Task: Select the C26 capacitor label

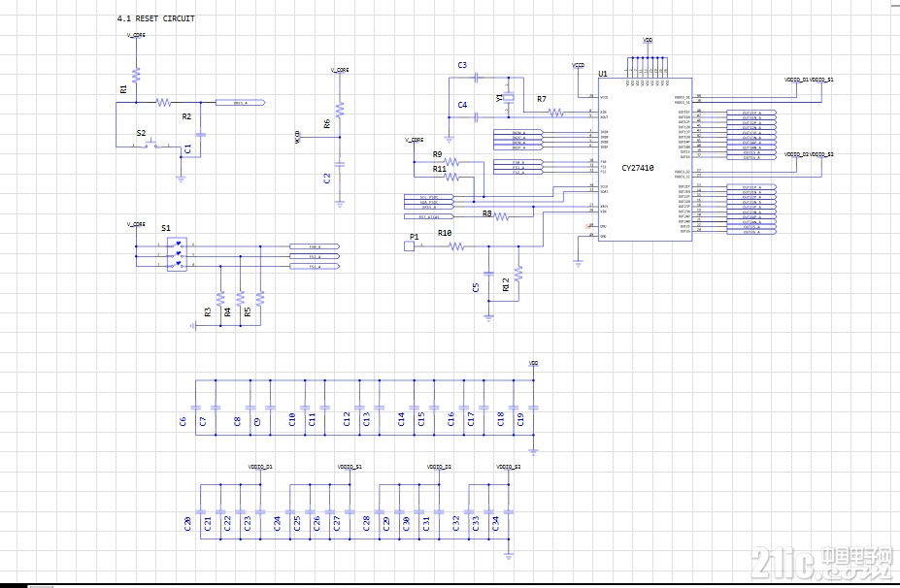Action: tap(317, 523)
